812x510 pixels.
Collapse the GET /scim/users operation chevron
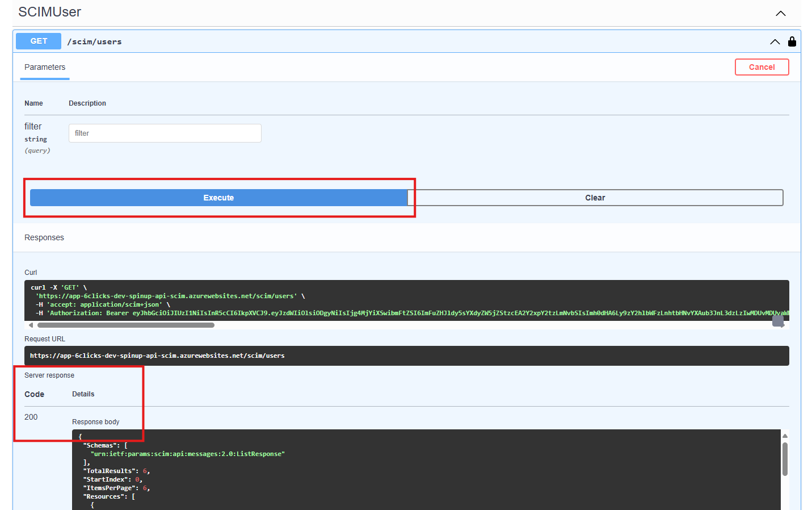point(775,41)
